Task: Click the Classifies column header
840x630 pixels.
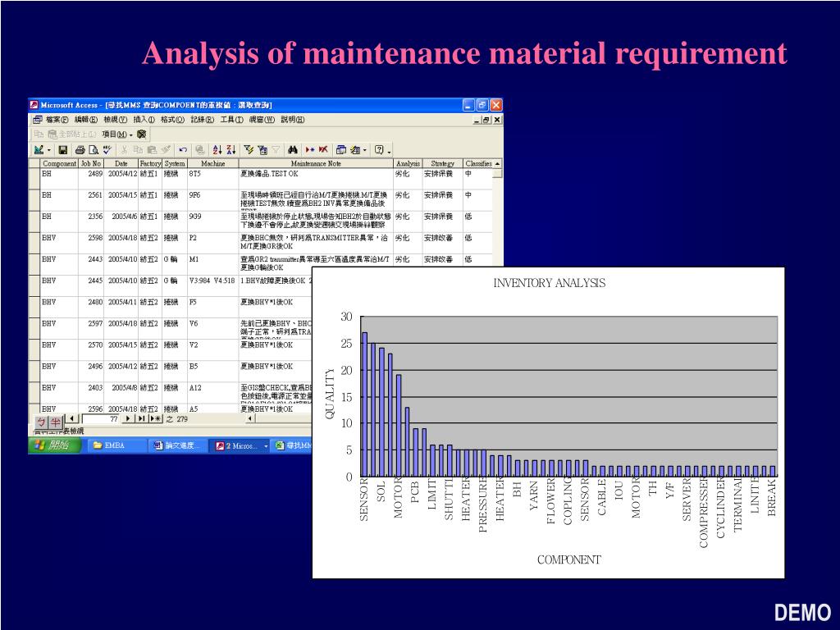Action: (x=478, y=163)
